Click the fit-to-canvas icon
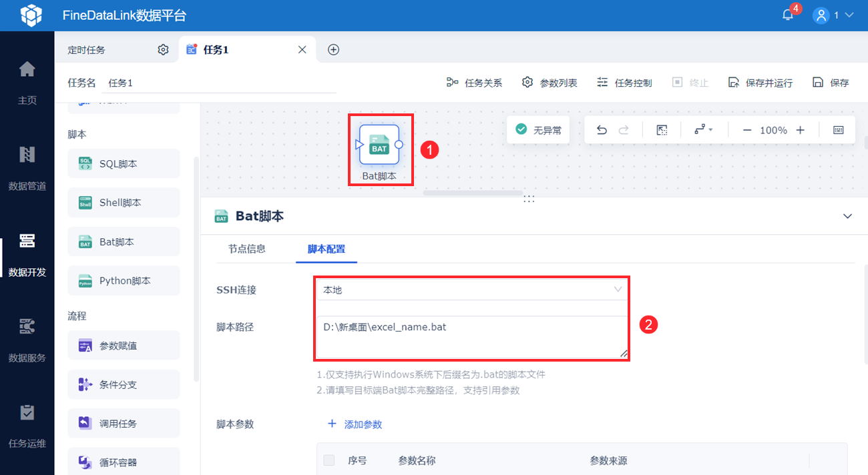 click(662, 130)
